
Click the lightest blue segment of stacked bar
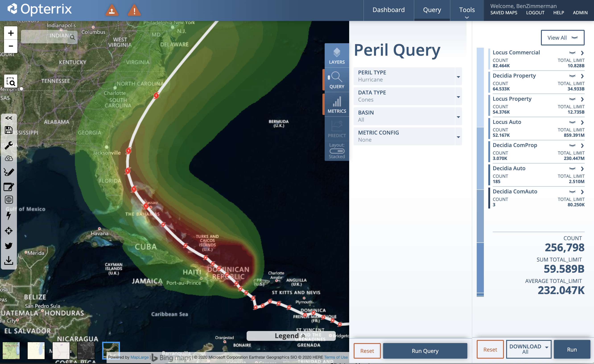tap(480, 88)
